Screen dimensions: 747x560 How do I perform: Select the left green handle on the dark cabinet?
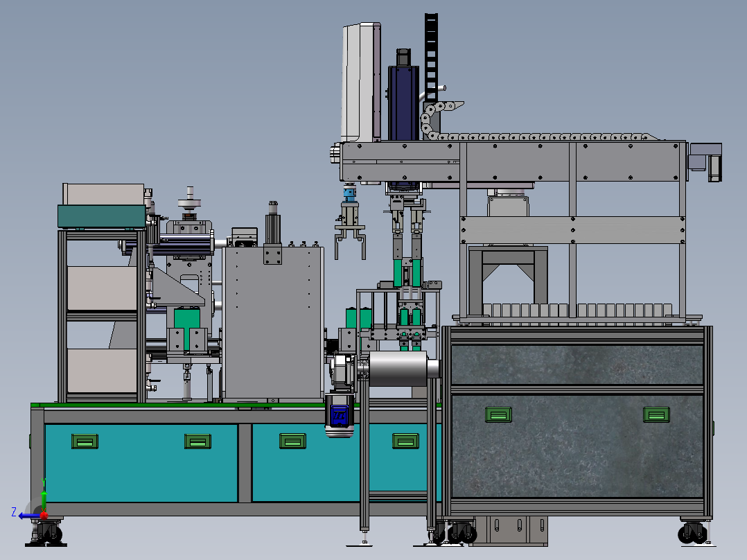point(498,414)
